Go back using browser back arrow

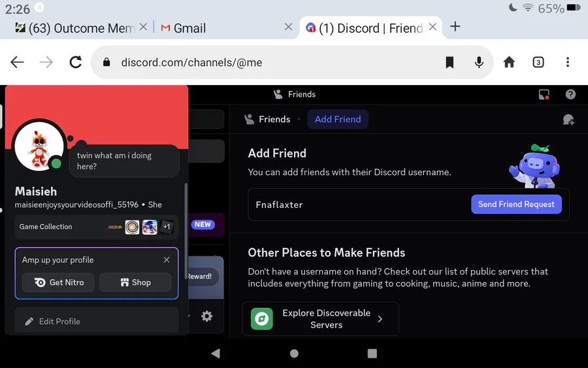point(17,62)
